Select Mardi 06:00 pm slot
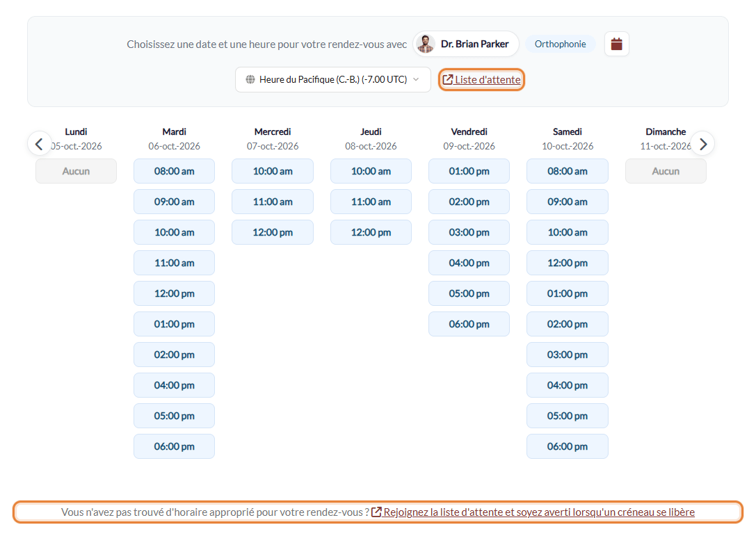Image resolution: width=756 pixels, height=536 pixels. [x=174, y=446]
